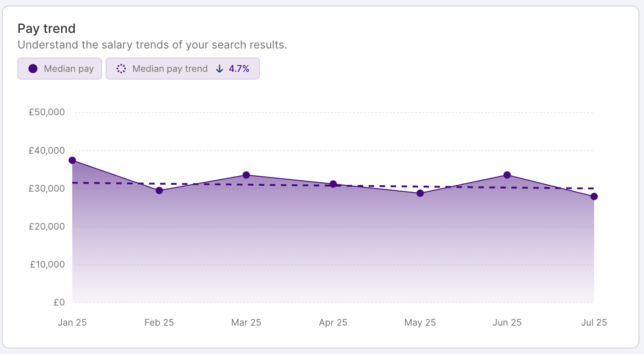Select the Apr 25 data point
Viewport: 644px width, 354px height.
333,184
